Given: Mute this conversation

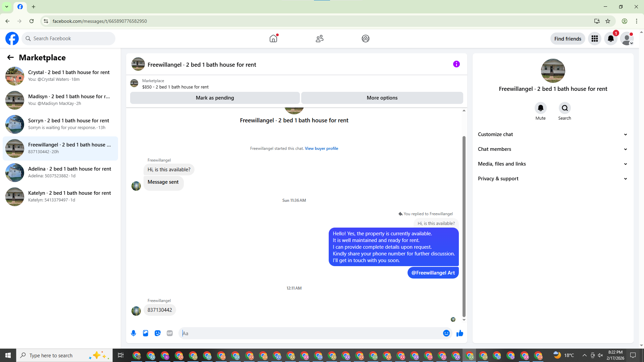Looking at the screenshot, I should pos(540,108).
